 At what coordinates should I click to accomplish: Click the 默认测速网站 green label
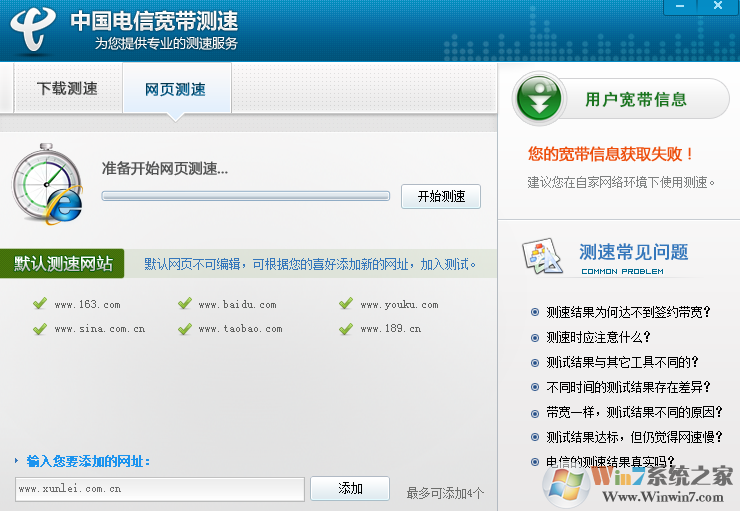click(x=62, y=263)
